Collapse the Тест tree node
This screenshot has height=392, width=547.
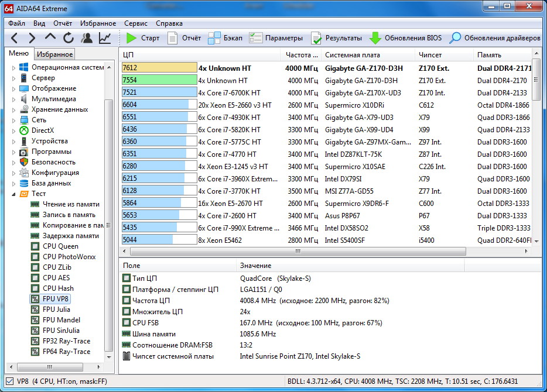click(x=13, y=194)
